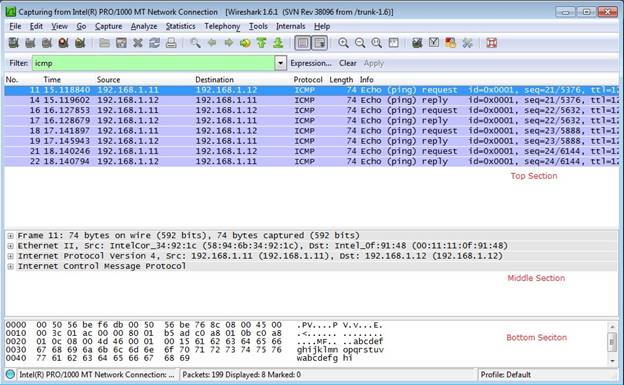This screenshot has height=385, width=624.
Task: Edit capture filters toolbar icon
Action: coord(417,43)
